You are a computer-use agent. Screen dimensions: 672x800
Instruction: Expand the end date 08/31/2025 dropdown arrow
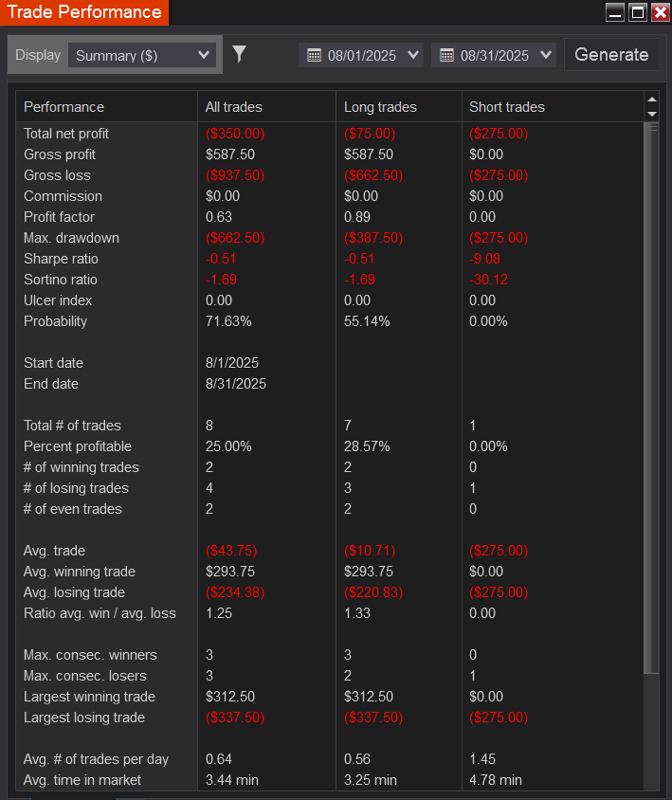(x=545, y=55)
